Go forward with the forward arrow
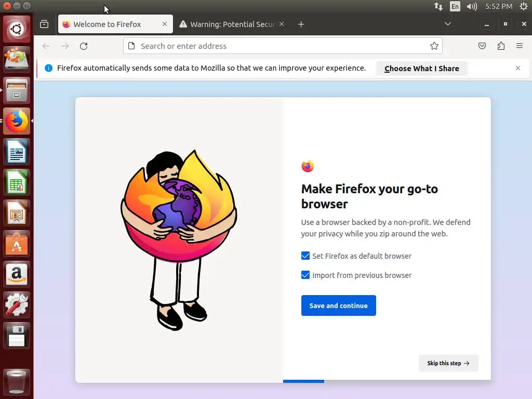Screen dimensions: 532x399 (x=65, y=46)
